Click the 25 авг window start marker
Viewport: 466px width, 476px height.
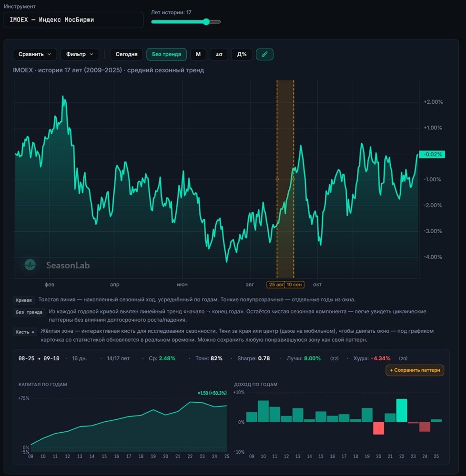[276, 285]
